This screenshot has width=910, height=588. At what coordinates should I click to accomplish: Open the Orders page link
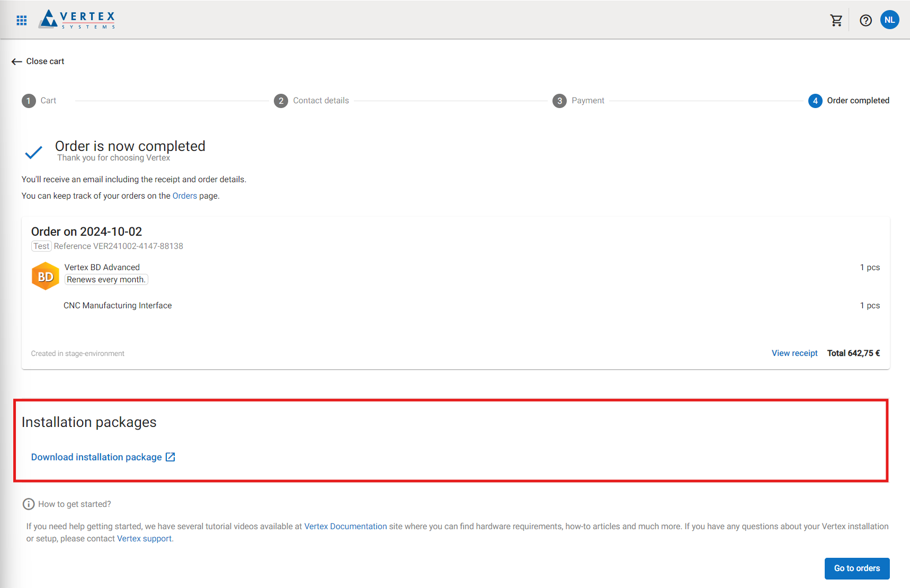(184, 196)
